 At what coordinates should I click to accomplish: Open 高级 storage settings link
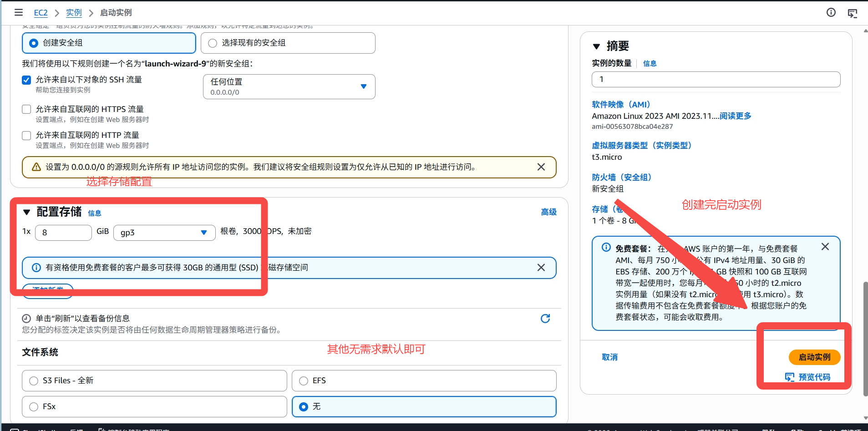[549, 212]
